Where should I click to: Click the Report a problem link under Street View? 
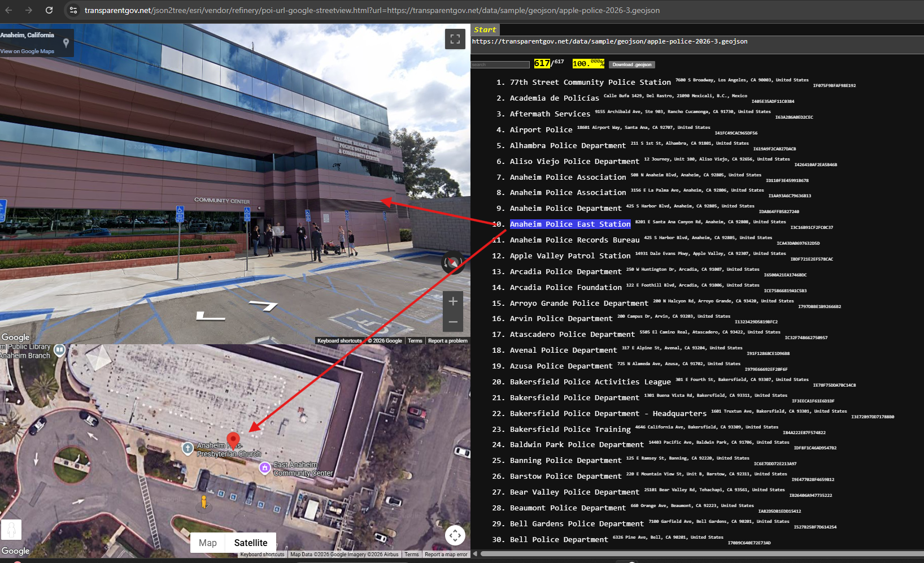(447, 341)
